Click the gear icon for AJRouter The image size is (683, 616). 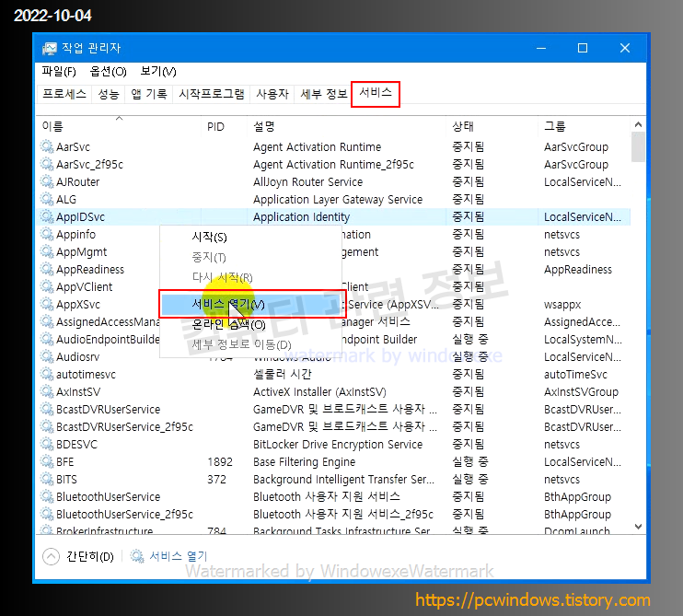pyautogui.click(x=47, y=181)
